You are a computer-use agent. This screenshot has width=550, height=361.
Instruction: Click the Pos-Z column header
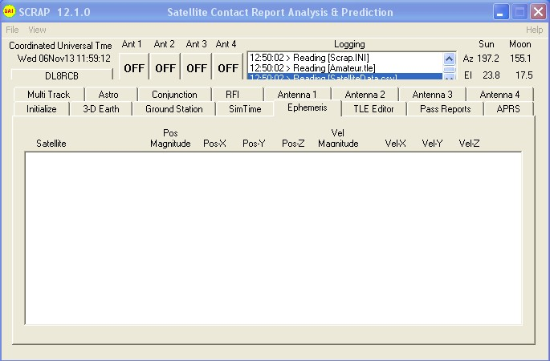coord(293,143)
